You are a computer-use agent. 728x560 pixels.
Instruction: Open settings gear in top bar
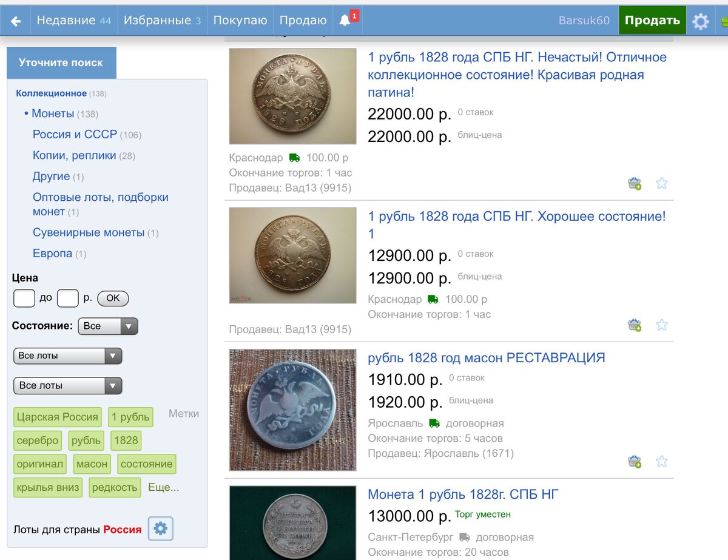coord(701,22)
